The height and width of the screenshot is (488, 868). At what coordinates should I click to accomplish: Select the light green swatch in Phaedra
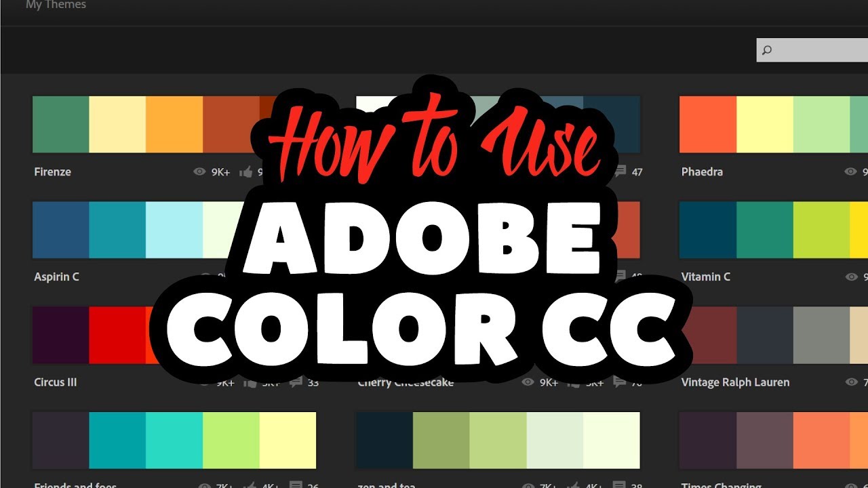(x=821, y=125)
